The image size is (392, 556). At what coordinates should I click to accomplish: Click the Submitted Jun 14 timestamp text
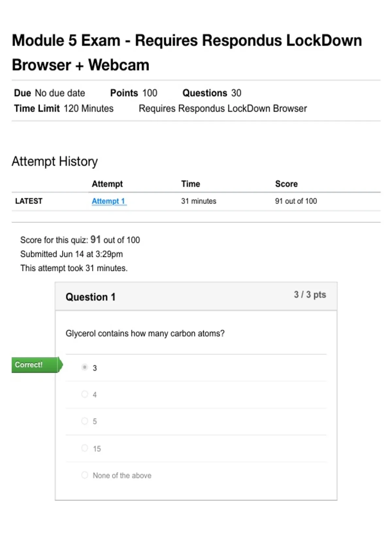point(72,254)
